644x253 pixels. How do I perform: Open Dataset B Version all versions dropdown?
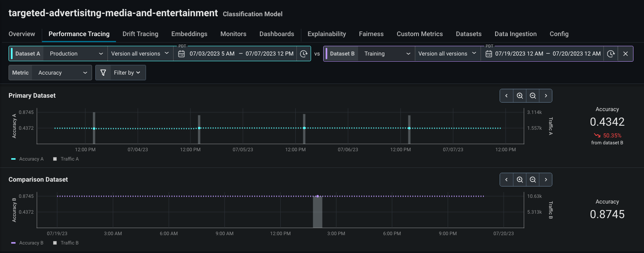click(447, 54)
